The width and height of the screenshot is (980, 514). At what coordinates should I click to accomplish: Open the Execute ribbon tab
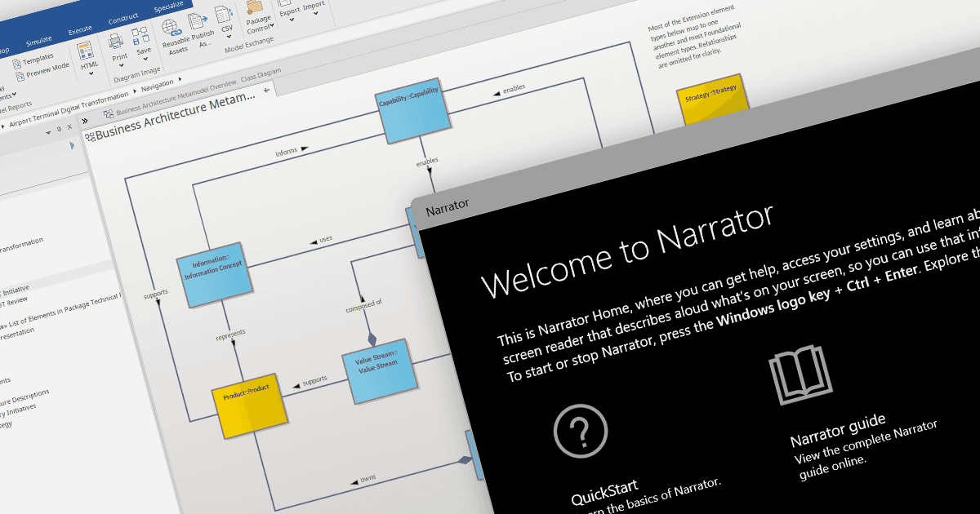click(80, 29)
